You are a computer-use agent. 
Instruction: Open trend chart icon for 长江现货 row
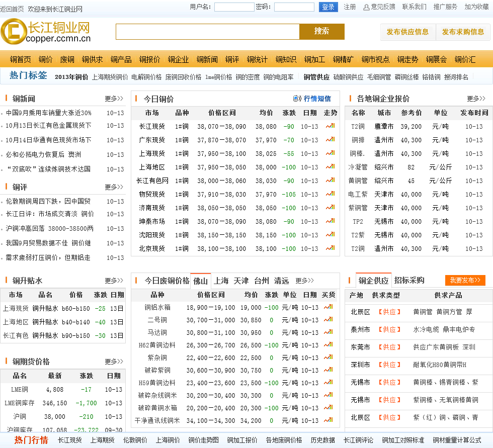330,126
